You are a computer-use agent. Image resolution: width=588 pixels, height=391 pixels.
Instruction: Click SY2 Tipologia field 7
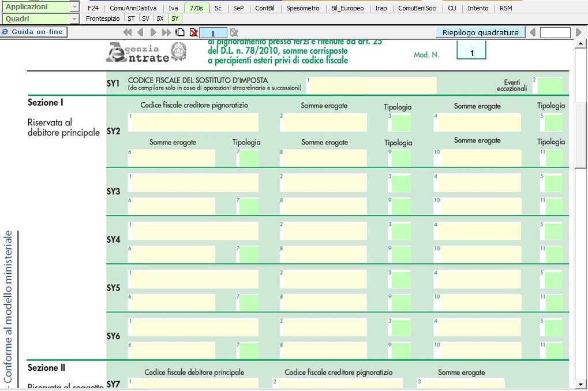click(249, 158)
